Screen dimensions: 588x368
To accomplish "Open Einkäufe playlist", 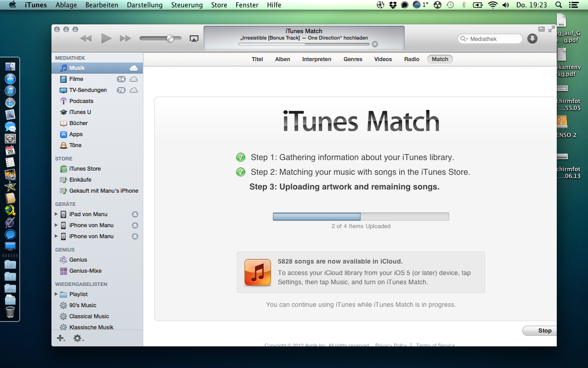I will pyautogui.click(x=97, y=180).
